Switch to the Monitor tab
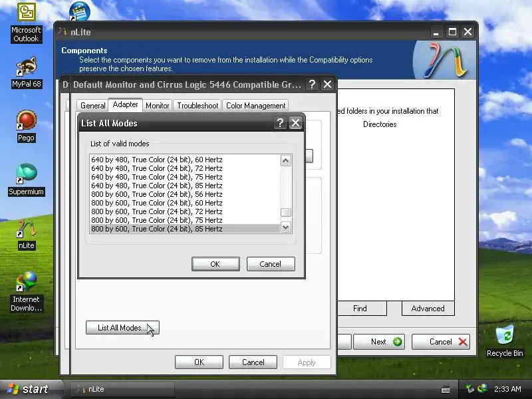The image size is (532, 399). click(157, 106)
